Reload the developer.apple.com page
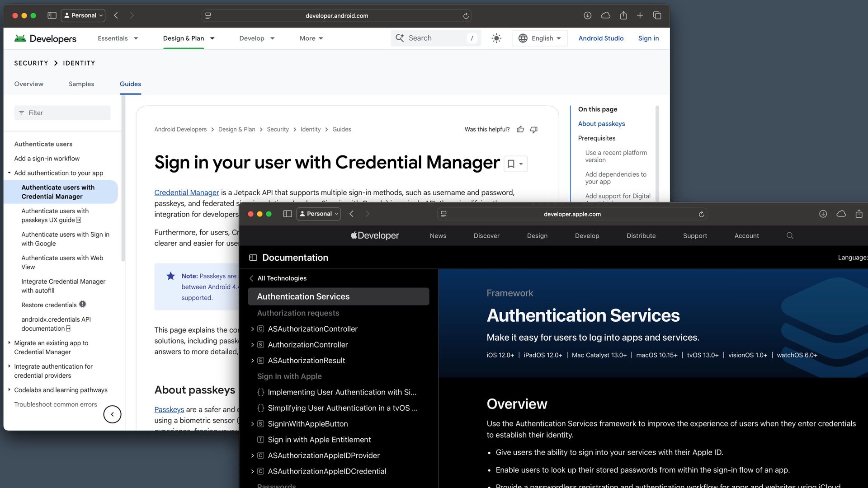 click(x=701, y=214)
